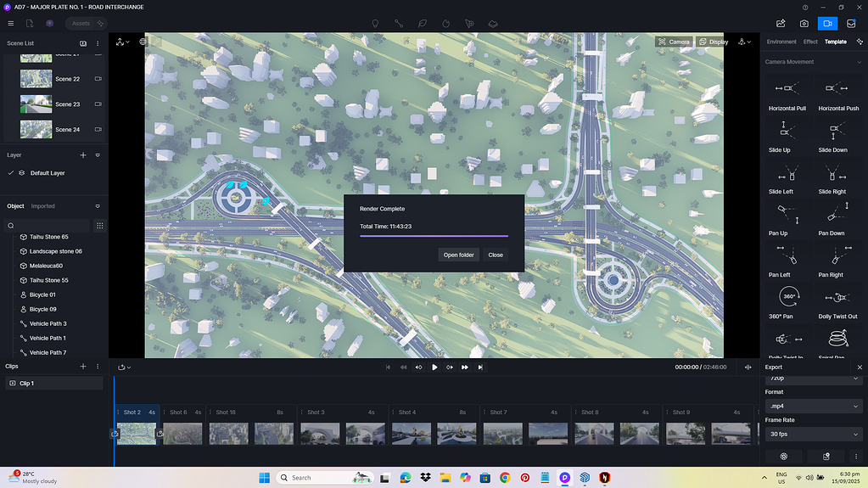Click Open folder in render dialog
This screenshot has height=488, width=868.
coord(458,255)
